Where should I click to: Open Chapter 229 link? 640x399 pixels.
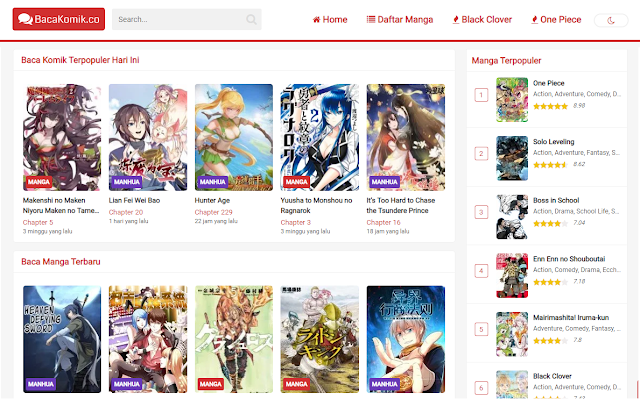coord(213,212)
